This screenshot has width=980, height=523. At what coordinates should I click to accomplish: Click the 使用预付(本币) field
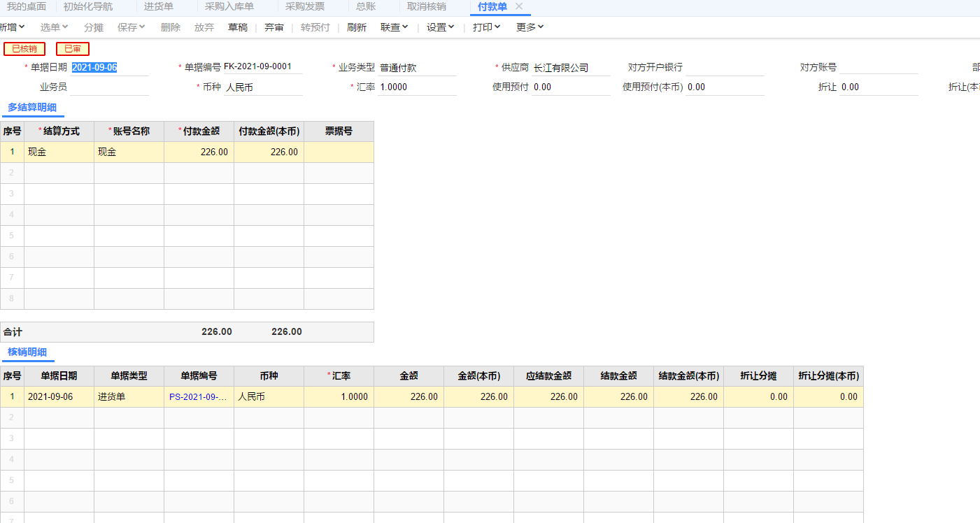725,87
